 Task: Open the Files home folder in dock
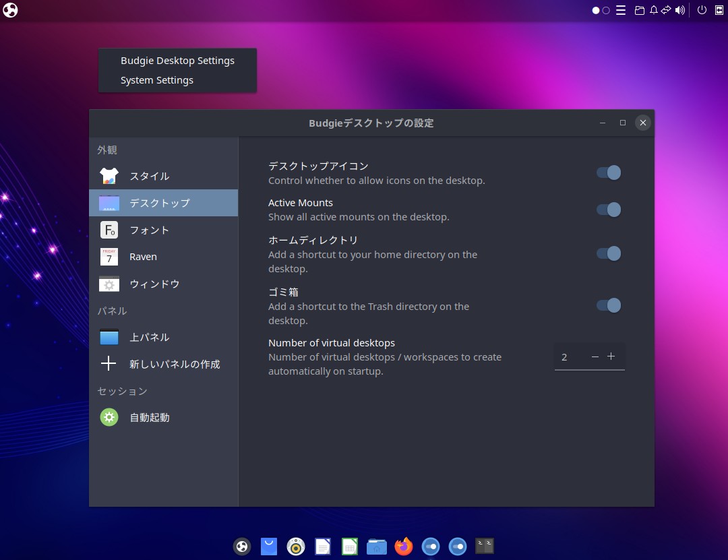[x=377, y=547]
